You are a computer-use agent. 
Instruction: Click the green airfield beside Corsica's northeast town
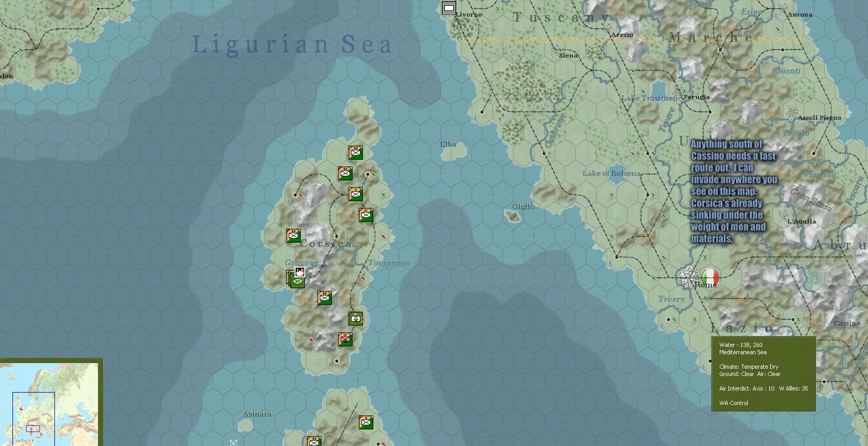pyautogui.click(x=373, y=174)
